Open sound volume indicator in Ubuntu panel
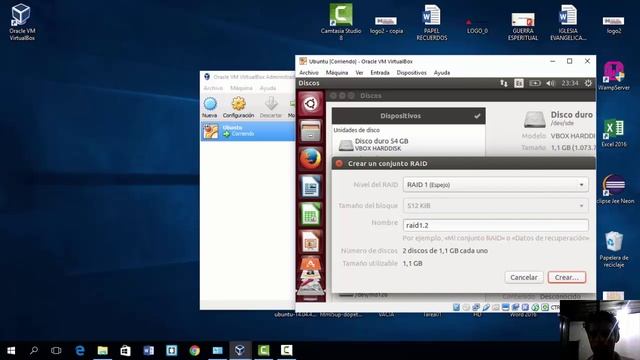The height and width of the screenshot is (360, 640). 551,83
